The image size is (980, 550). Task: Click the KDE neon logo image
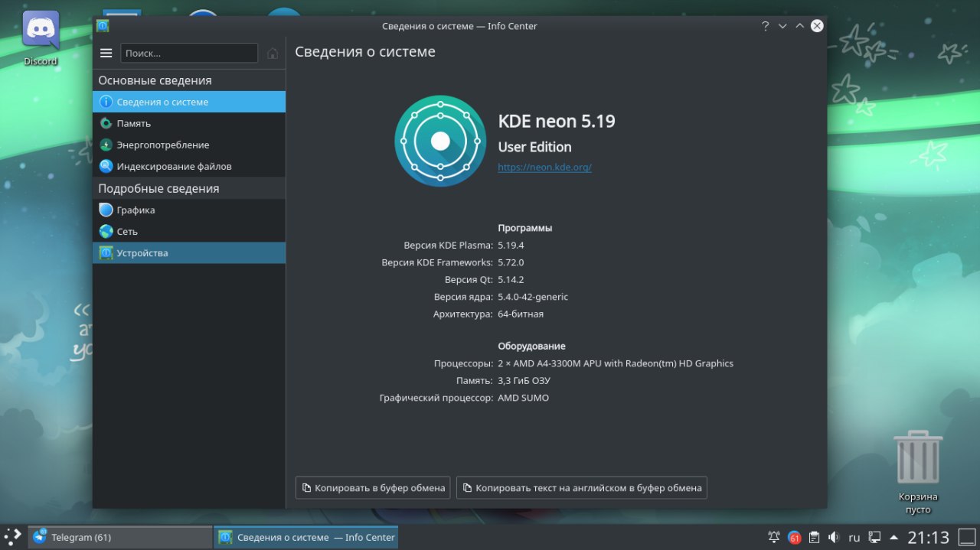pyautogui.click(x=440, y=141)
